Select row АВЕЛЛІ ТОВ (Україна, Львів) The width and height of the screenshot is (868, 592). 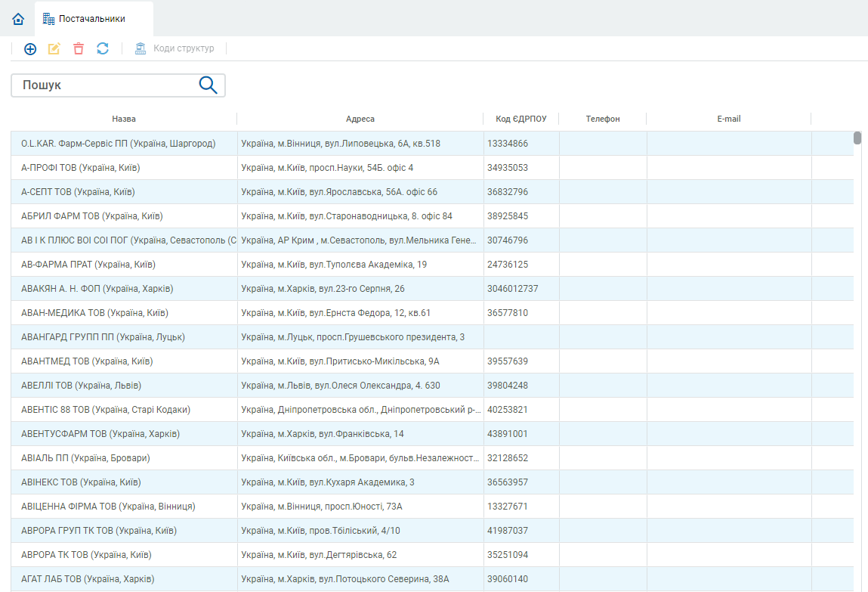coord(432,386)
